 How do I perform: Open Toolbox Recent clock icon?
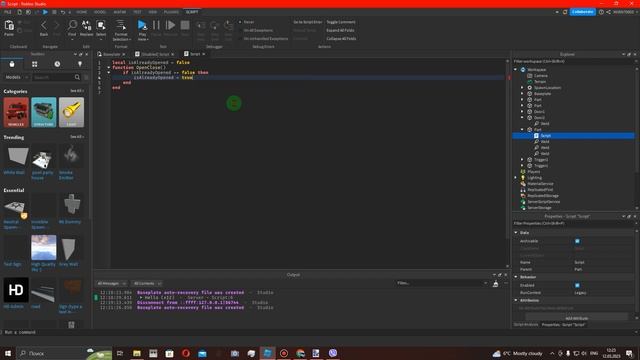57,64
